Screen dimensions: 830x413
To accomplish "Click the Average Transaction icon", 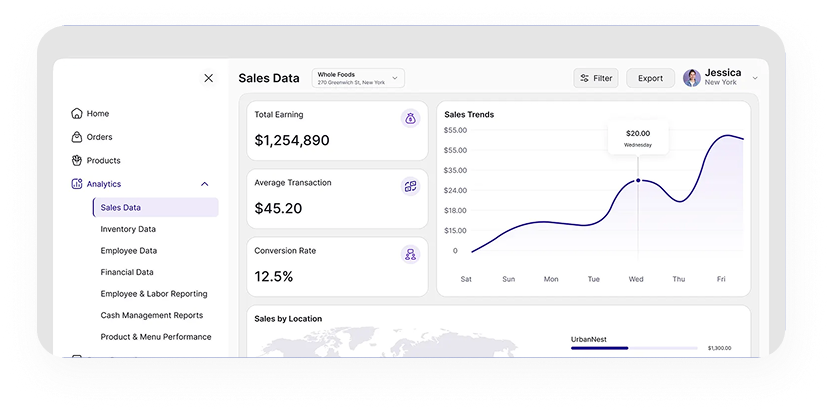I will (x=409, y=186).
